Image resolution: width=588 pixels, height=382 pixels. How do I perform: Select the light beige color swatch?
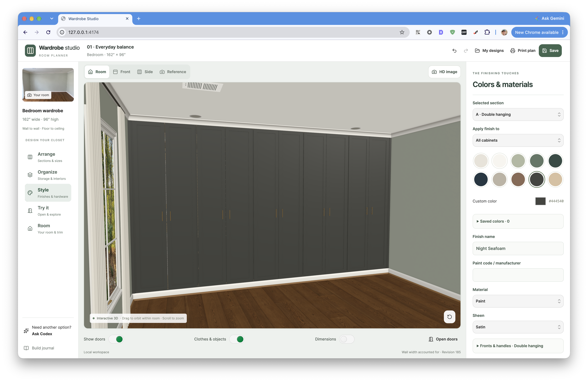click(x=481, y=161)
